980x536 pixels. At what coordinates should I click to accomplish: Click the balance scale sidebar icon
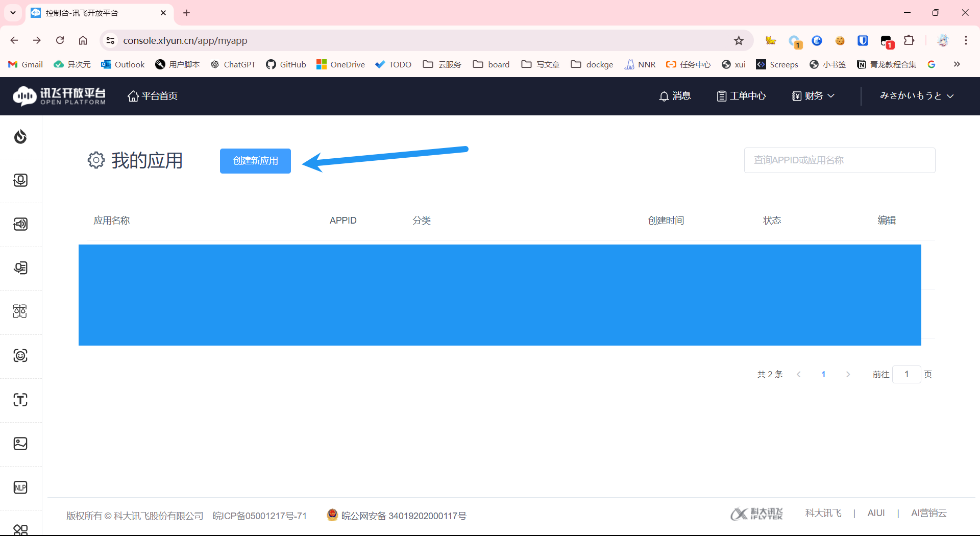pyautogui.click(x=20, y=311)
